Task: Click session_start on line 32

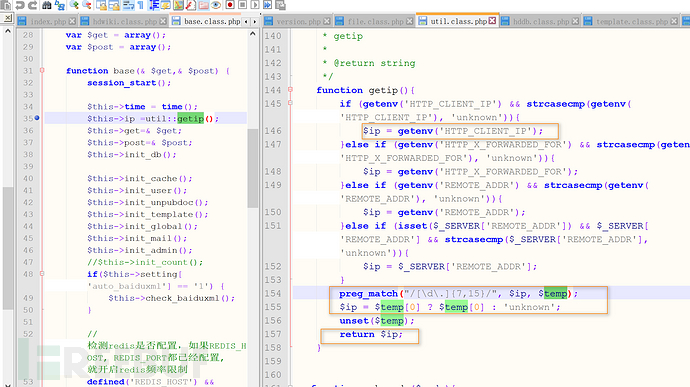Action: [x=121, y=83]
